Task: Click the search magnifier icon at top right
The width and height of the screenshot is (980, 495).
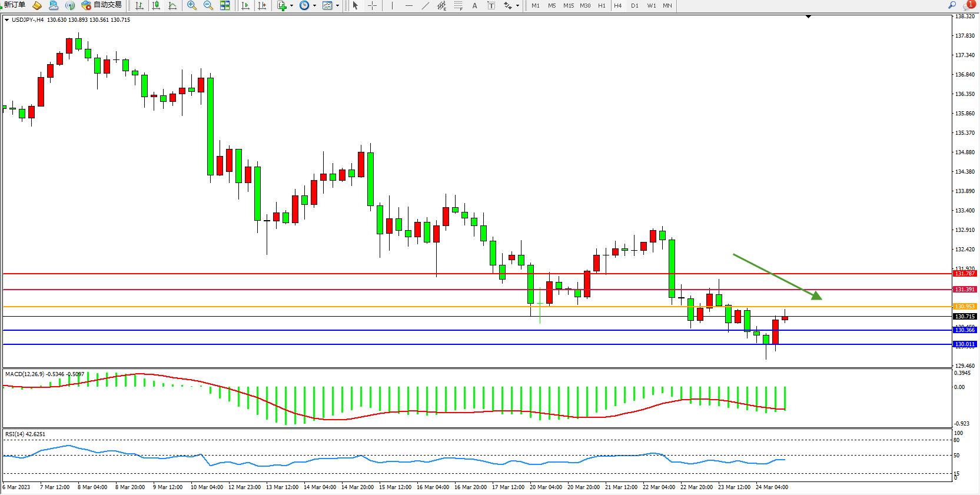Action: 952,5
